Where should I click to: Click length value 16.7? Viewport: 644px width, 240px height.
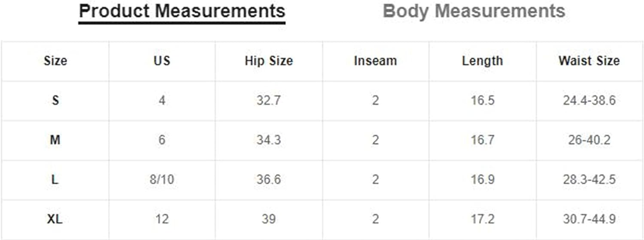tap(482, 140)
